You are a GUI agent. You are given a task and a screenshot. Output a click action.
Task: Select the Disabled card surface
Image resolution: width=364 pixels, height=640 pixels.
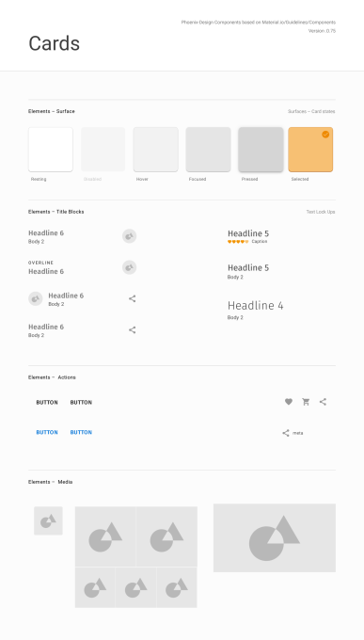103,150
